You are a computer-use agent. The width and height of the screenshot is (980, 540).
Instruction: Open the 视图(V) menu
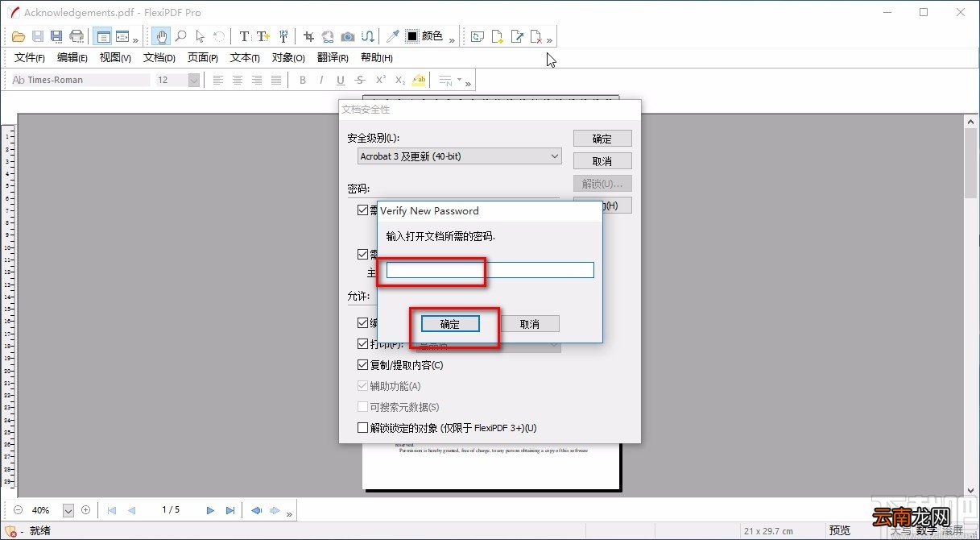point(115,58)
